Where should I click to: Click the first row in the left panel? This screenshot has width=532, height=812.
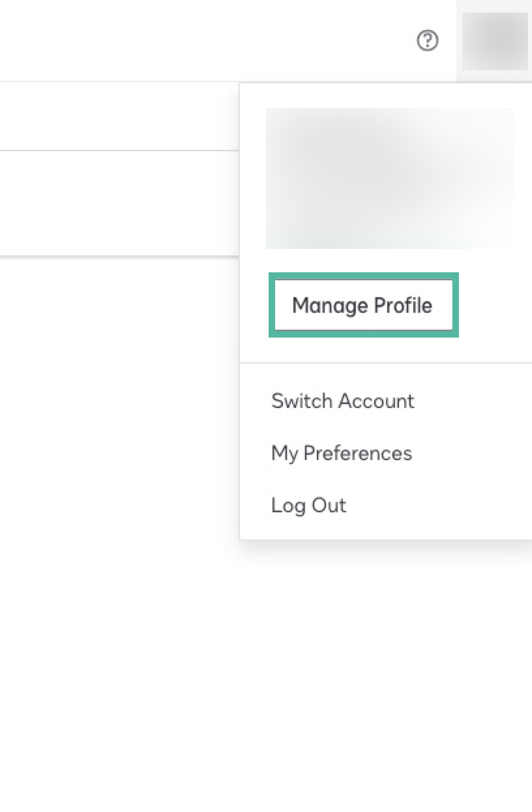(x=117, y=115)
